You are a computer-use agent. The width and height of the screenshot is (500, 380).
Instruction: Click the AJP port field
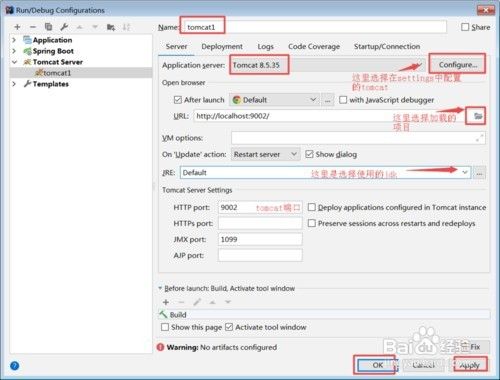click(x=260, y=255)
